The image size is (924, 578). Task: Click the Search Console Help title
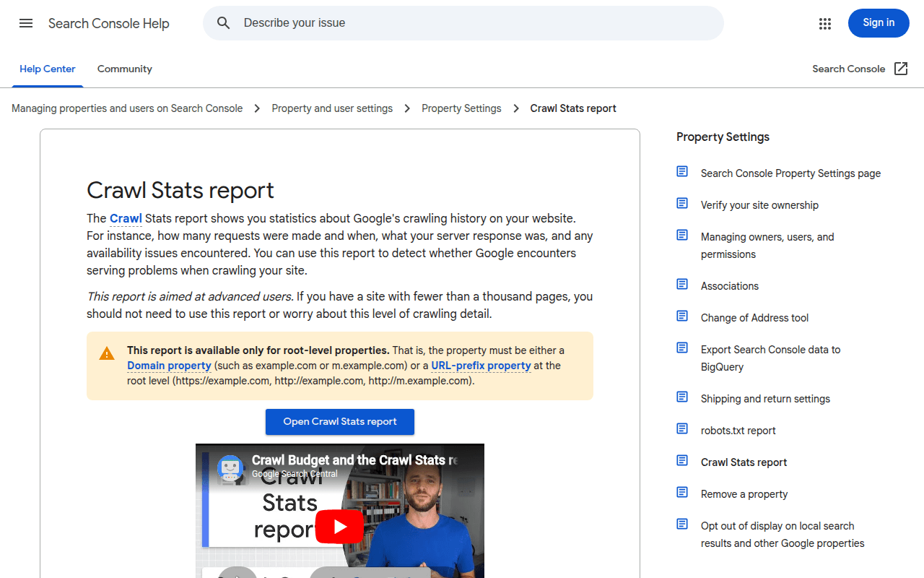pyautogui.click(x=109, y=23)
